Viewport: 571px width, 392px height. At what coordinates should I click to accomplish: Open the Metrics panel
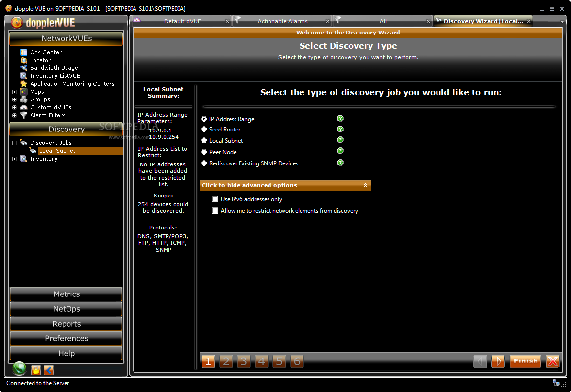click(67, 294)
